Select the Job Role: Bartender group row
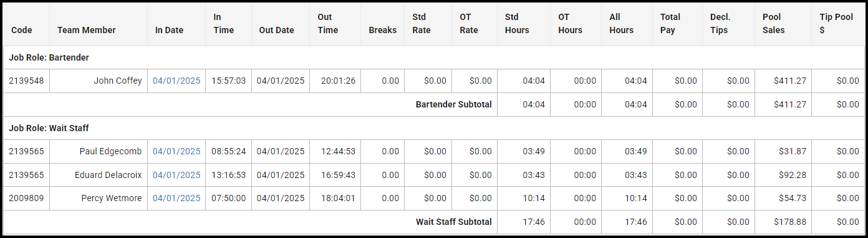This screenshot has height=238, width=868. [x=434, y=57]
